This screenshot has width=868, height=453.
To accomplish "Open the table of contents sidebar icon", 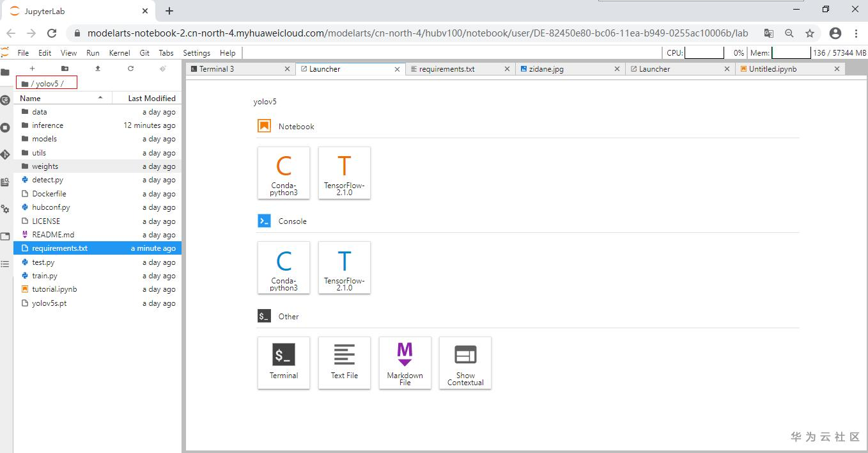I will coord(5,264).
